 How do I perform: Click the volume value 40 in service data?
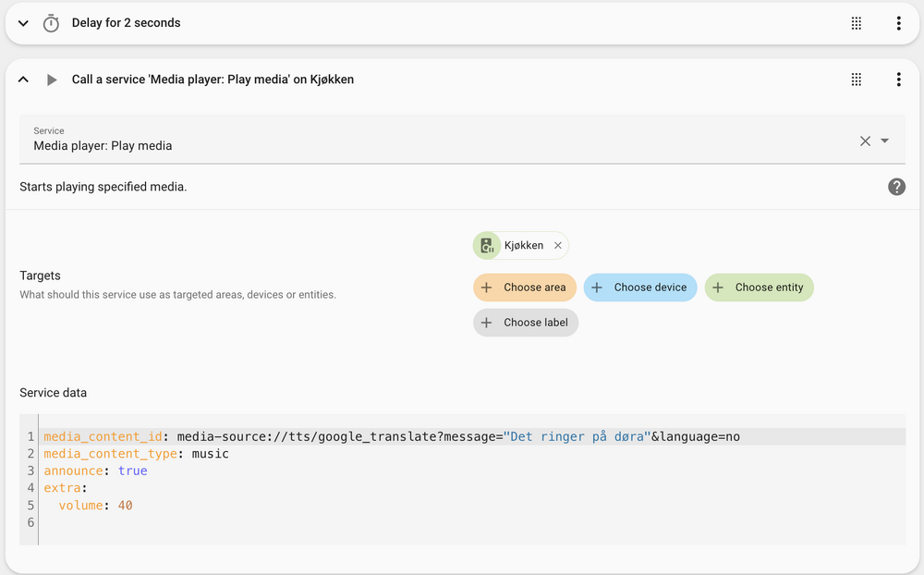[126, 506]
